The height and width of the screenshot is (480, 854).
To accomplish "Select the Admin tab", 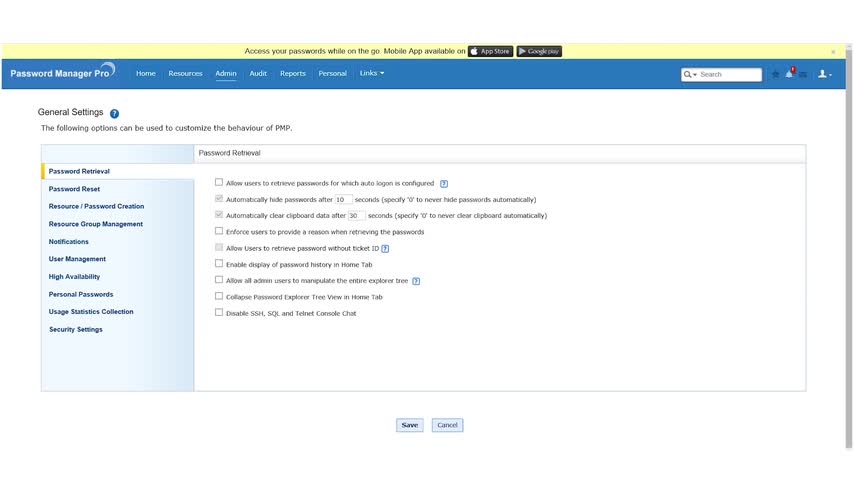I will (x=225, y=73).
